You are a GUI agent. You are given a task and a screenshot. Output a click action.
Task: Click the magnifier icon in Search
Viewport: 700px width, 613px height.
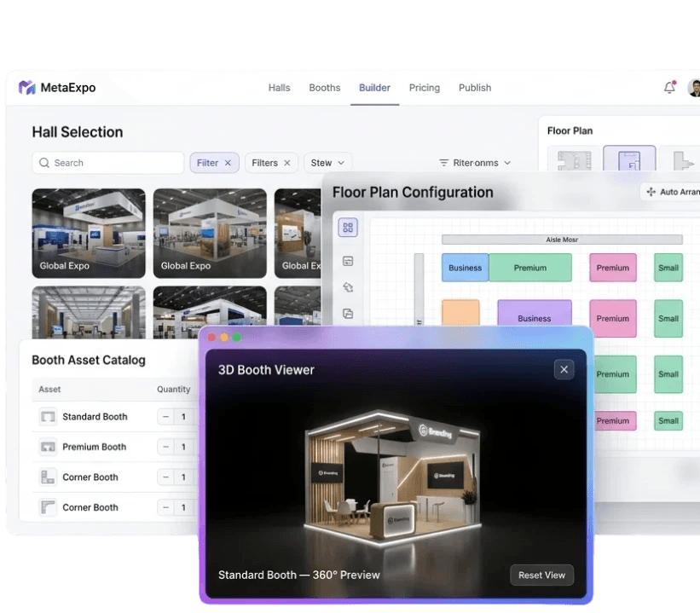pos(44,163)
